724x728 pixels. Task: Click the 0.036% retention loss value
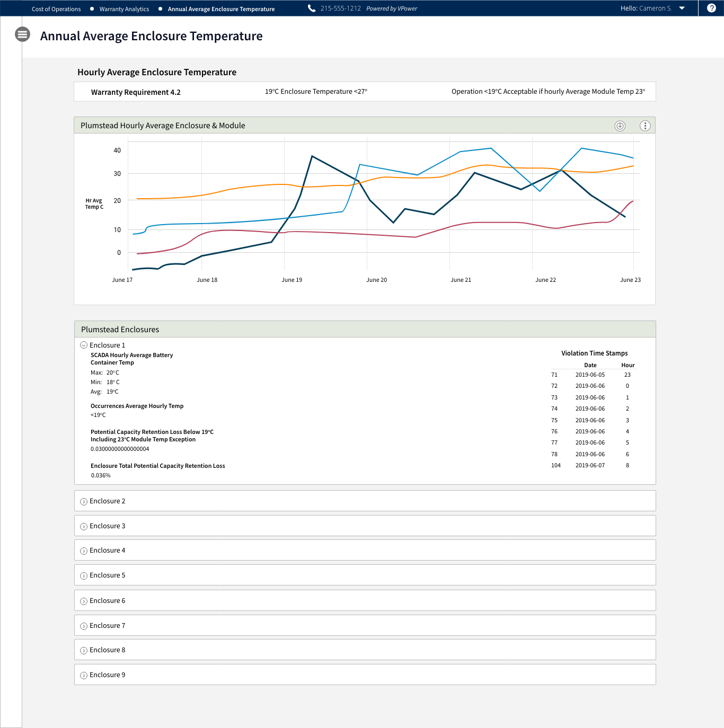101,475
